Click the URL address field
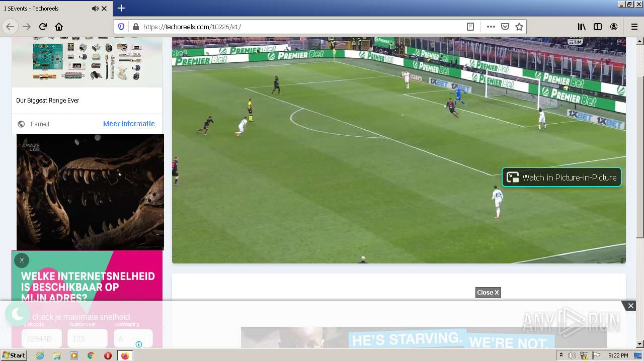The width and height of the screenshot is (644, 362). (302, 27)
